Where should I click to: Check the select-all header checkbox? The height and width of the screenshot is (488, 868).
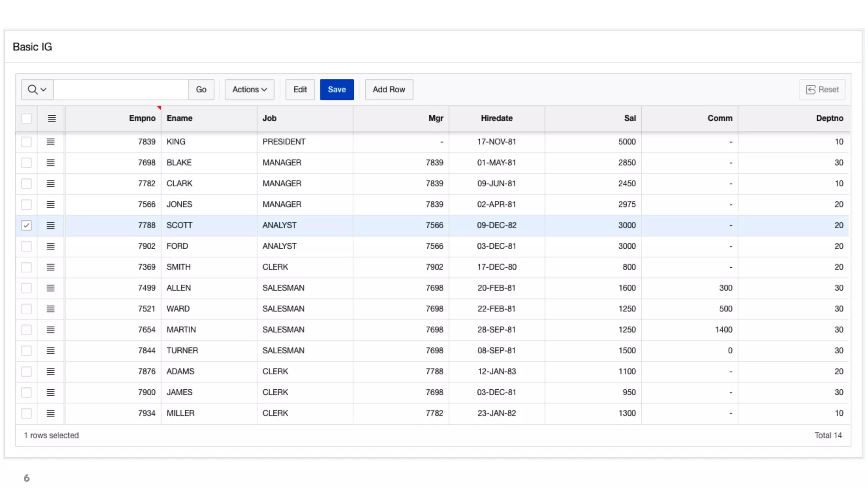[26, 119]
